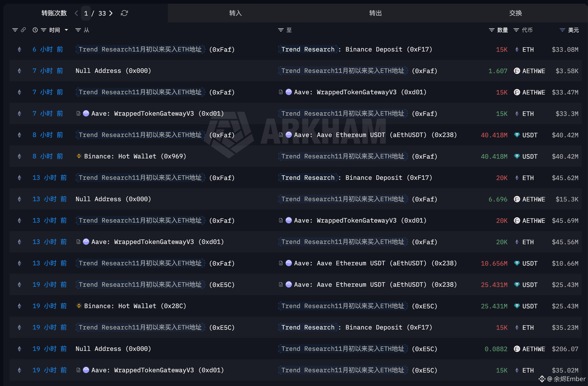Click the USDT token icon on the 40.418M row
588x386 pixels.
516,135
